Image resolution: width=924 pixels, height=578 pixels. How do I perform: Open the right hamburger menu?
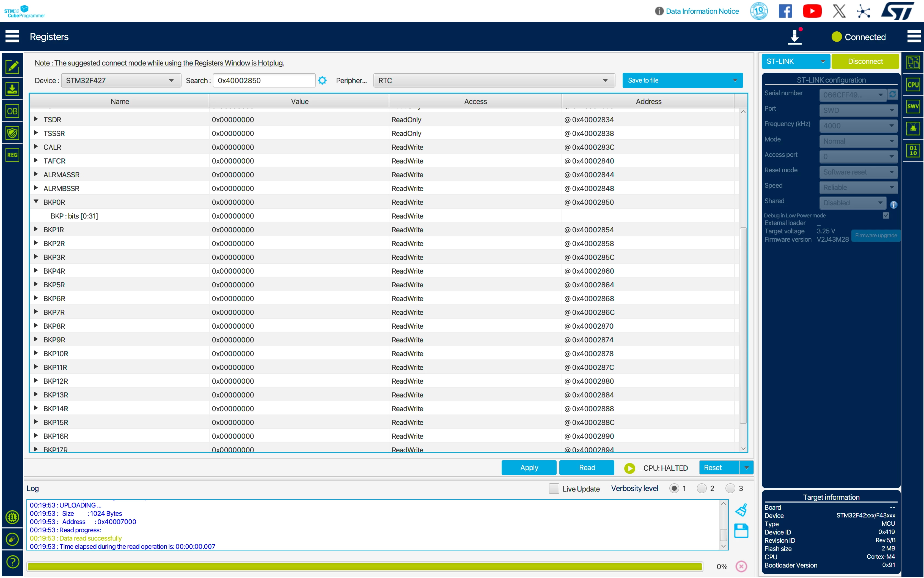tap(914, 37)
